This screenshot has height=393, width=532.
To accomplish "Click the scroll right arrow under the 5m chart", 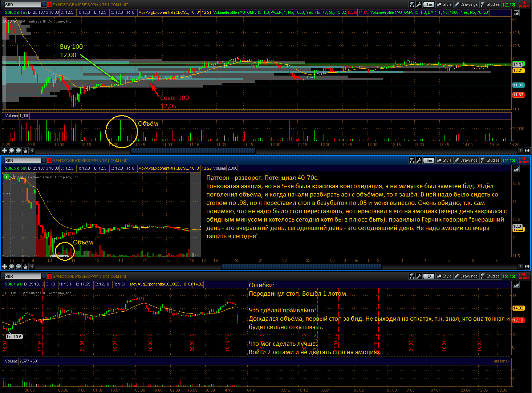I will tap(521, 266).
